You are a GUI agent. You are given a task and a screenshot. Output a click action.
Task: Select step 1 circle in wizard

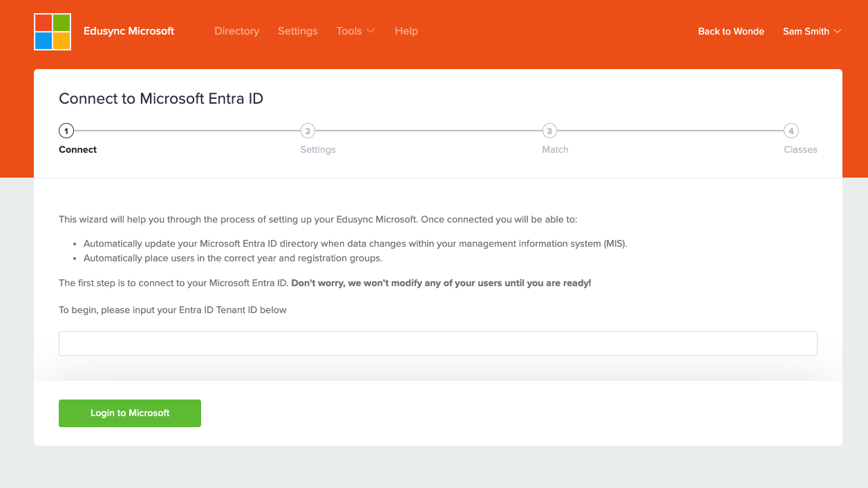66,131
